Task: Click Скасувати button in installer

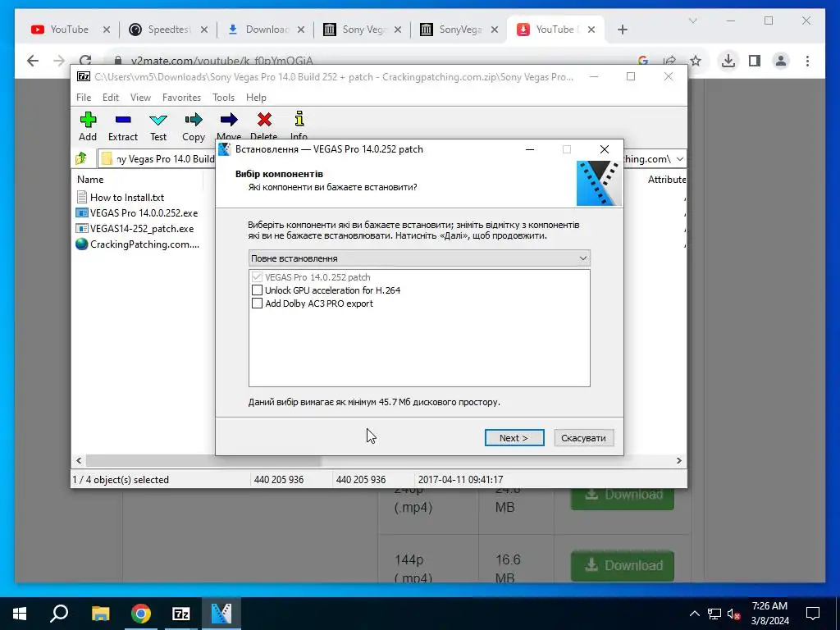Action: 583,438
